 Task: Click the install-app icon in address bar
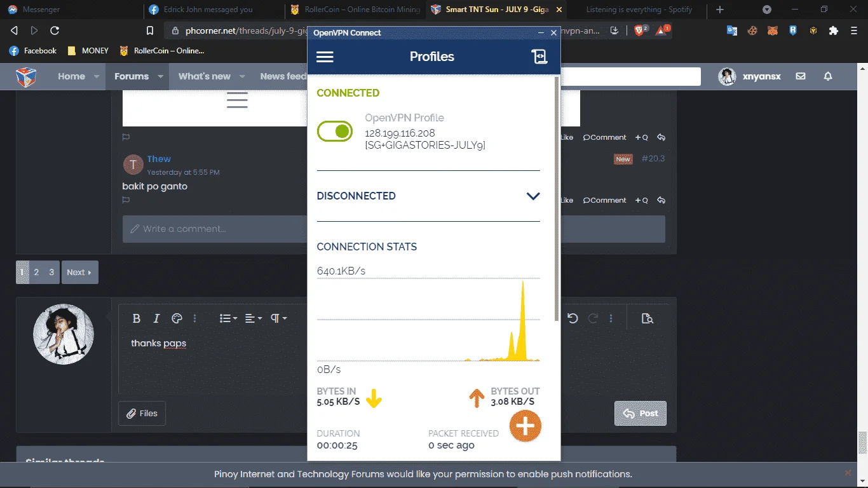tap(614, 30)
